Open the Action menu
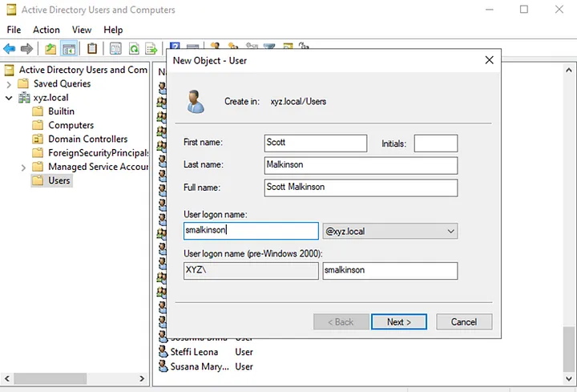This screenshot has width=577, height=392. [x=46, y=30]
